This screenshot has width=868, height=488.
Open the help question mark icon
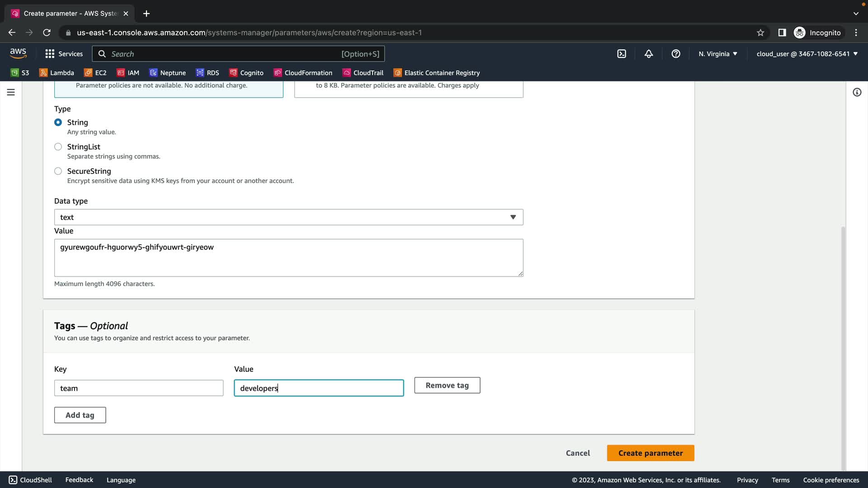(676, 54)
